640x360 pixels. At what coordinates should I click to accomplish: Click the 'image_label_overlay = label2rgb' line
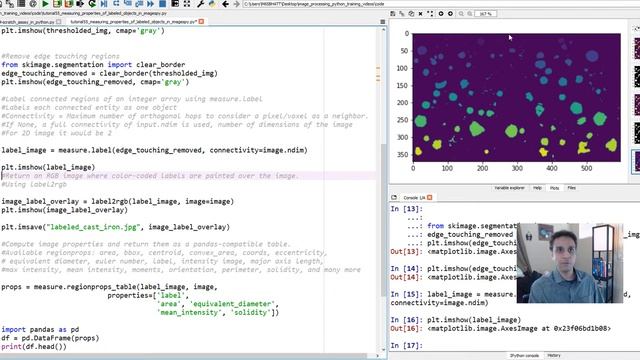point(117,201)
